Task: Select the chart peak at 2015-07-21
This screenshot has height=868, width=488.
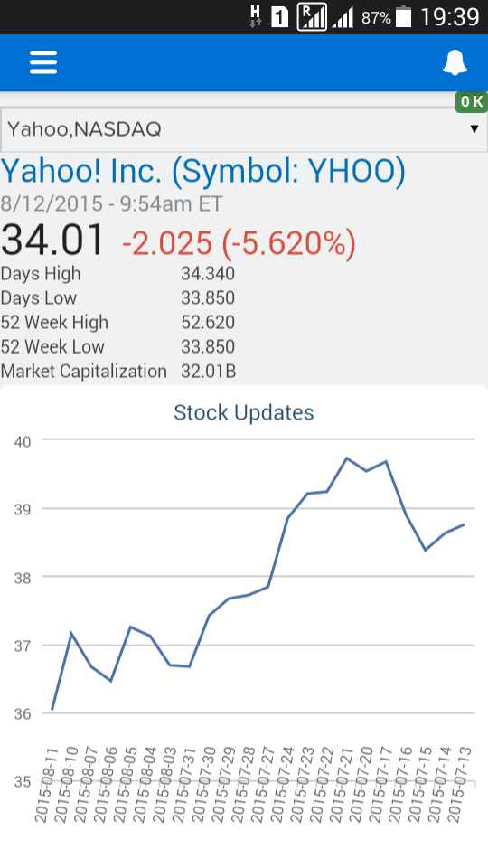Action: pyautogui.click(x=346, y=458)
